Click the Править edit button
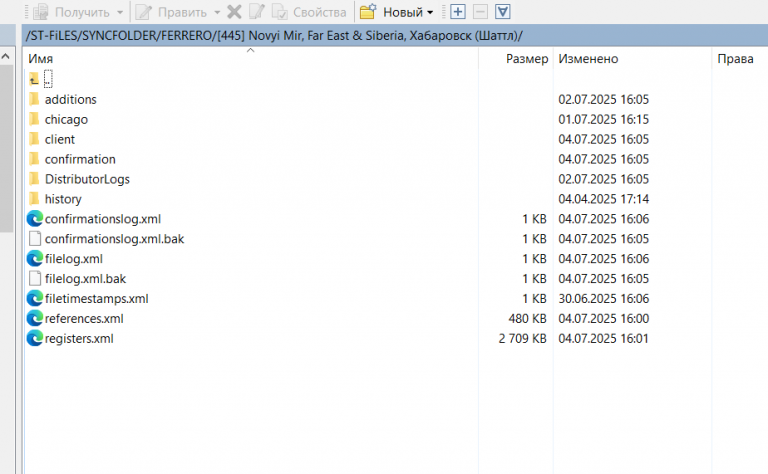 (x=171, y=12)
